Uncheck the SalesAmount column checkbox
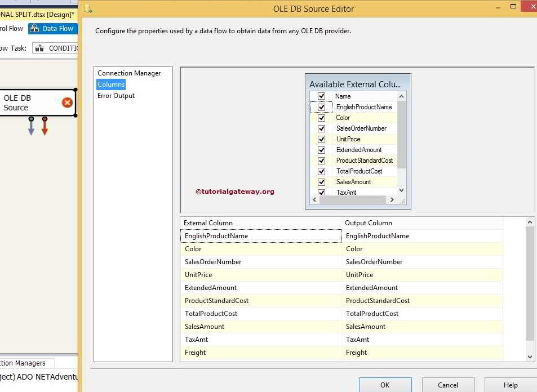This screenshot has height=392, width=537. [x=321, y=181]
